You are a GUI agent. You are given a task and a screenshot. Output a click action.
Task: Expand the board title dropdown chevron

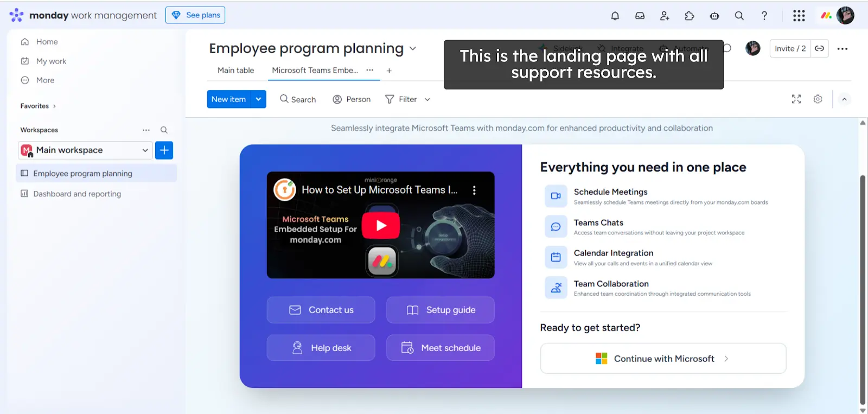tap(413, 48)
